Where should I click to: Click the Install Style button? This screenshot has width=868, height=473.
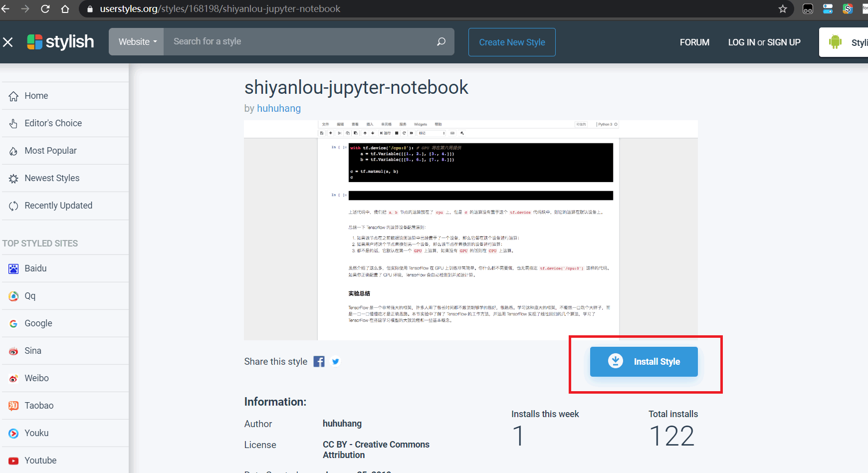click(x=644, y=361)
